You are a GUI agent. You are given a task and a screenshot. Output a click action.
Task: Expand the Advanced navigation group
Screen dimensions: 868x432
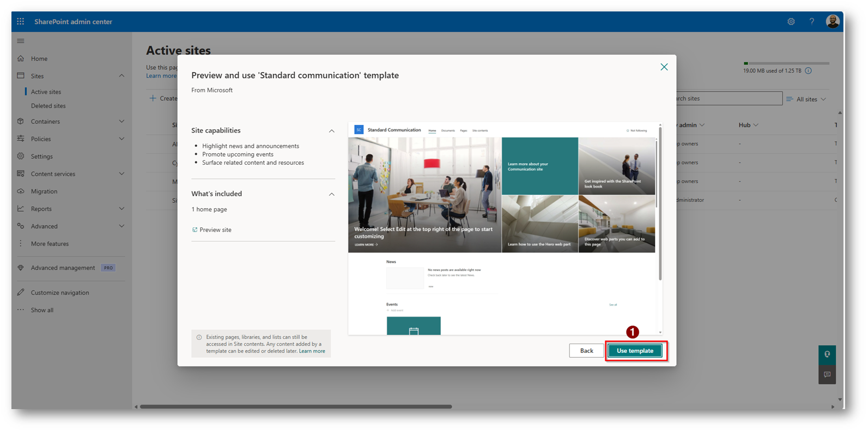coord(122,226)
